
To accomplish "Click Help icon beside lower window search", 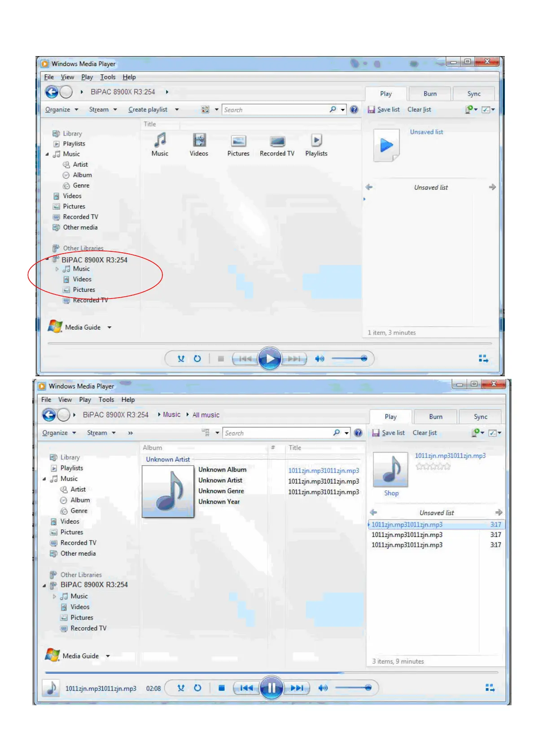I will pyautogui.click(x=358, y=433).
